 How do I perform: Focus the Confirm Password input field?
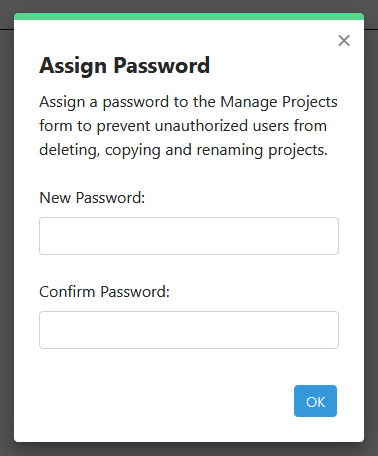[x=189, y=330]
